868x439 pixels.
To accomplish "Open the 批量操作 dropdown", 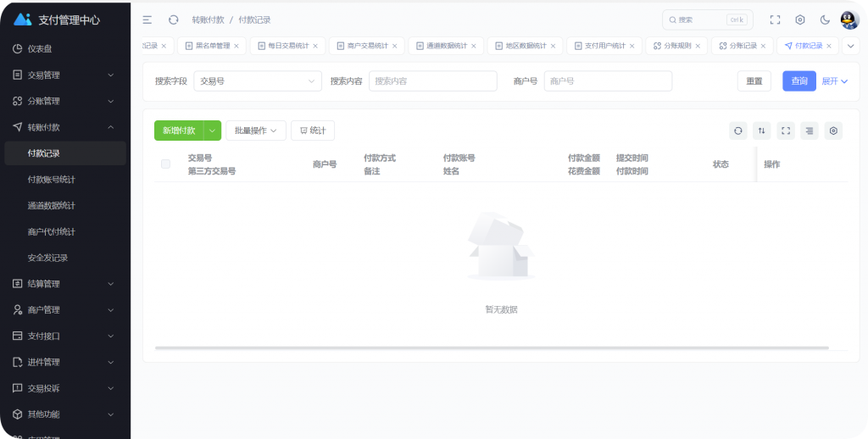I will (x=256, y=131).
